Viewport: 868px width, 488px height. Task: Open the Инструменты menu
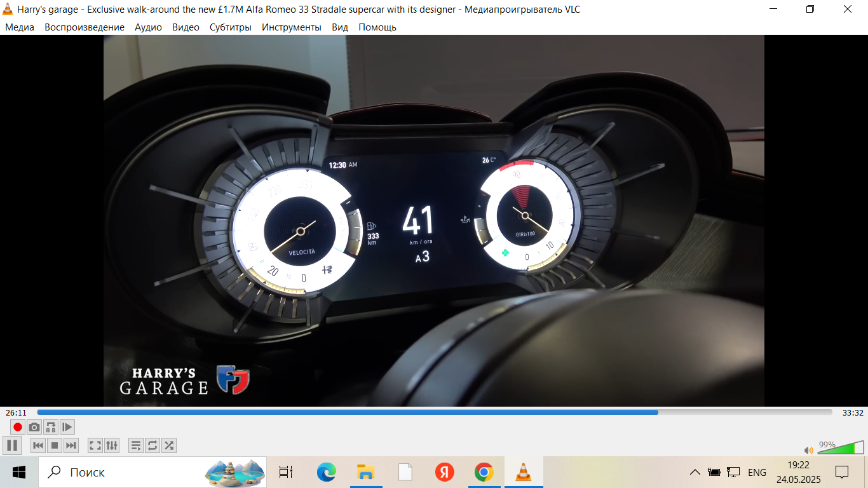(292, 27)
